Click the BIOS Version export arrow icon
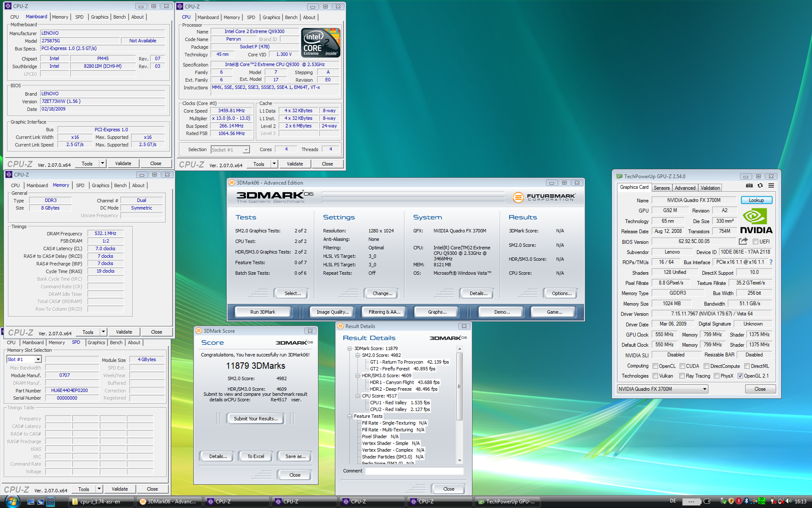The image size is (812, 508). 743,241
